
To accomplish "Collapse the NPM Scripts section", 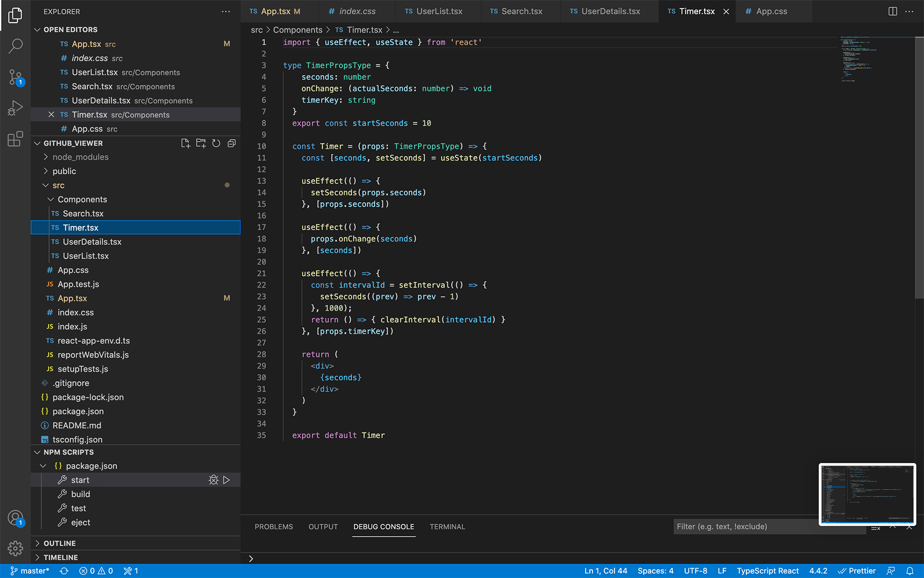I will coord(37,452).
